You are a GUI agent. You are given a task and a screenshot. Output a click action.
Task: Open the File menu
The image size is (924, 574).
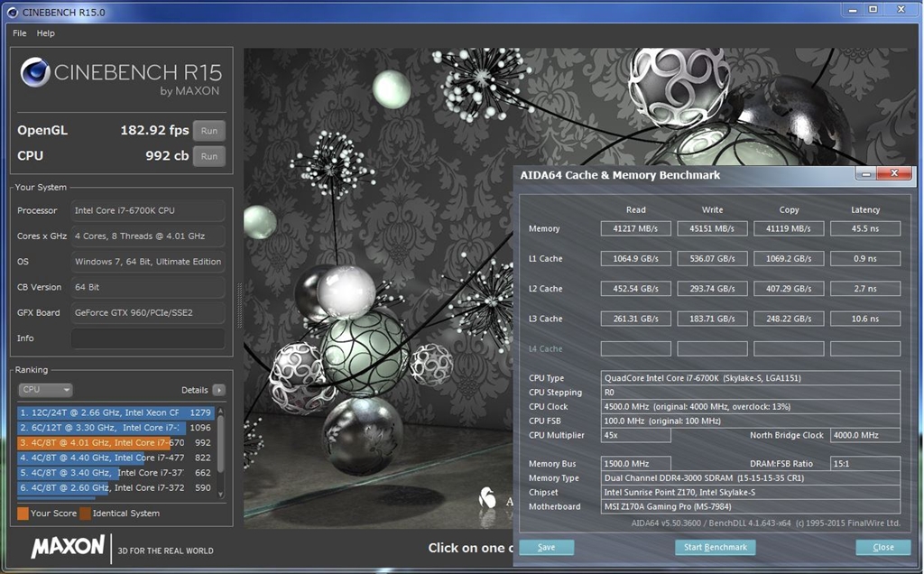pos(19,33)
